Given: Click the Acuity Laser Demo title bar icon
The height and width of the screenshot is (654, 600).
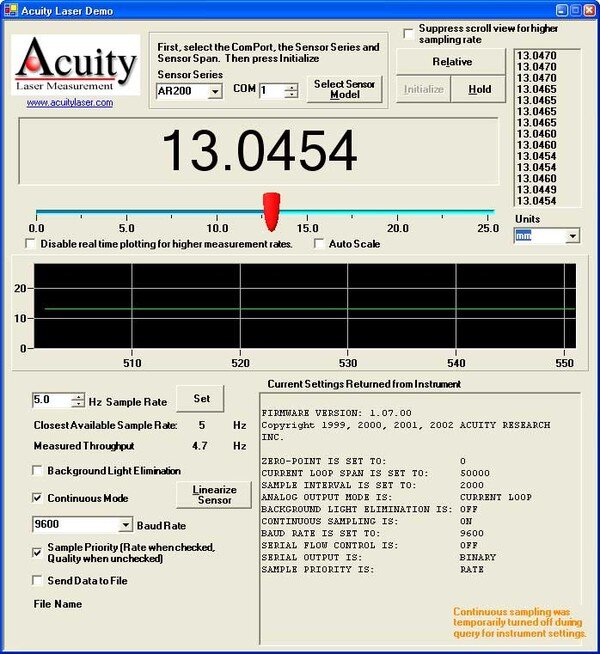Looking at the screenshot, I should 10,10.
